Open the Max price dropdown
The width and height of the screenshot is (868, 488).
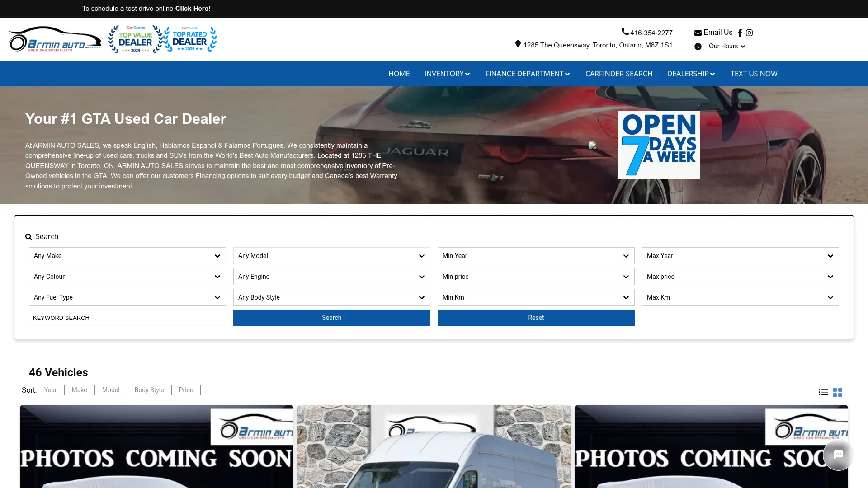[741, 277]
